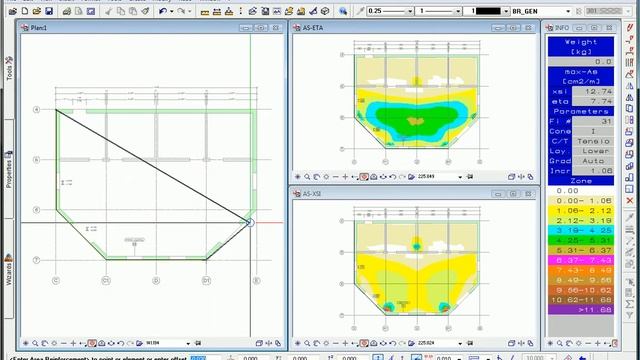Open the Wizards side tab
Viewport: 640px width, 360px height.
9,269
